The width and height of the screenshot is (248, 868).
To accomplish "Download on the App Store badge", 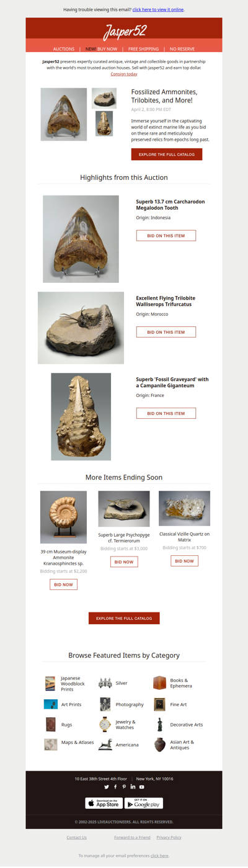I will pos(104,803).
